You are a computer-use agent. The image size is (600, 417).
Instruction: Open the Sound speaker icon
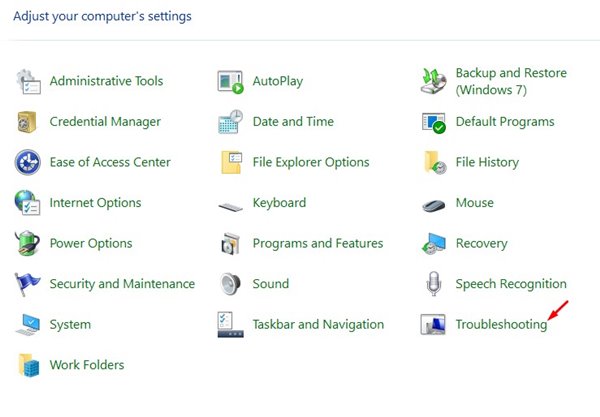231,284
